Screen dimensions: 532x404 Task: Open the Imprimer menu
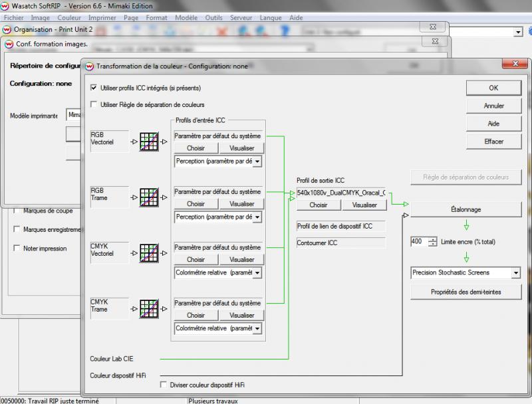(x=102, y=18)
